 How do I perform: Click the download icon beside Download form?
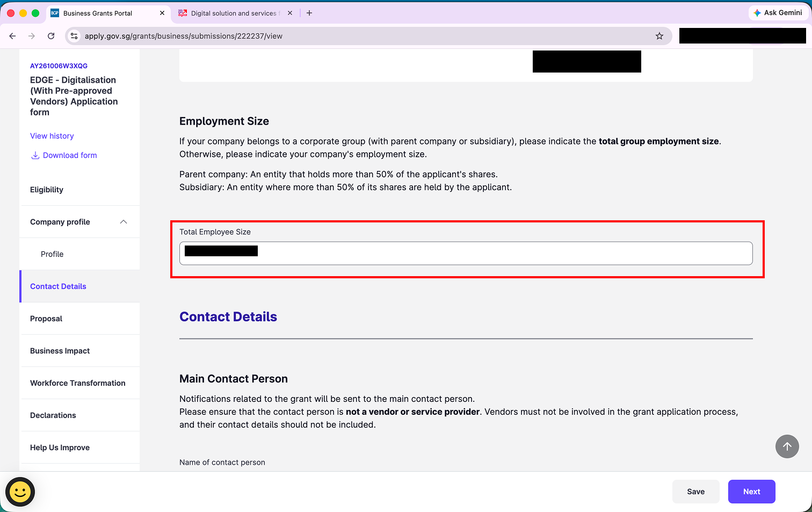(35, 155)
